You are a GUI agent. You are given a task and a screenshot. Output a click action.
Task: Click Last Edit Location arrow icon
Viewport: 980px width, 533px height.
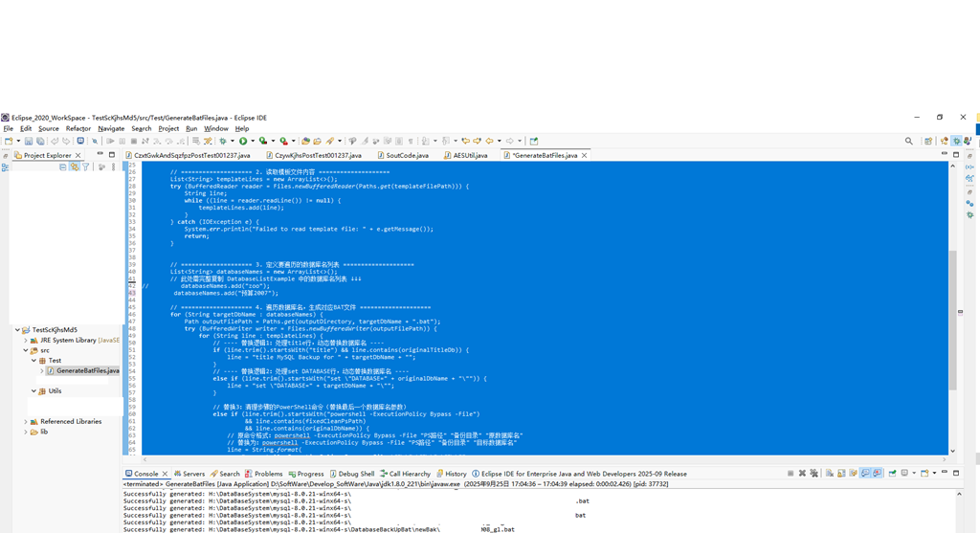466,141
